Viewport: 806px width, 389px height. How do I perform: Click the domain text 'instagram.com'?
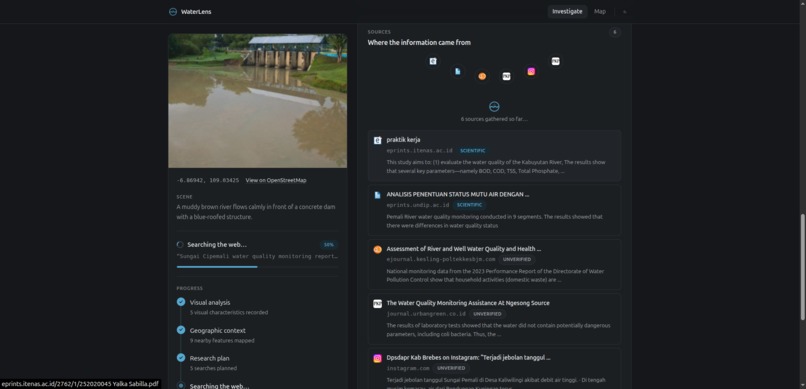(408, 368)
